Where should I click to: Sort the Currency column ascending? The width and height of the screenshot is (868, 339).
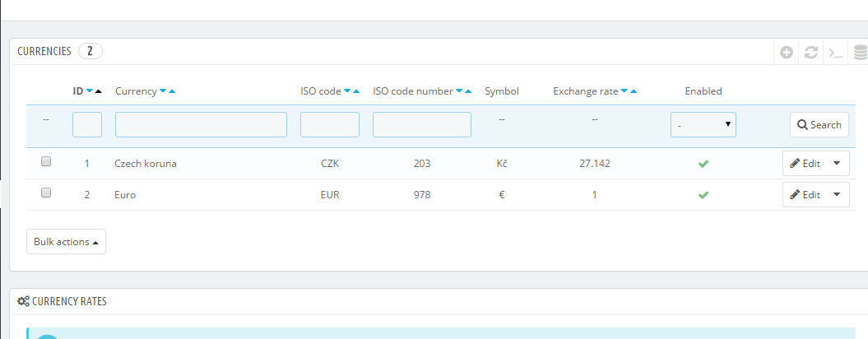click(172, 91)
